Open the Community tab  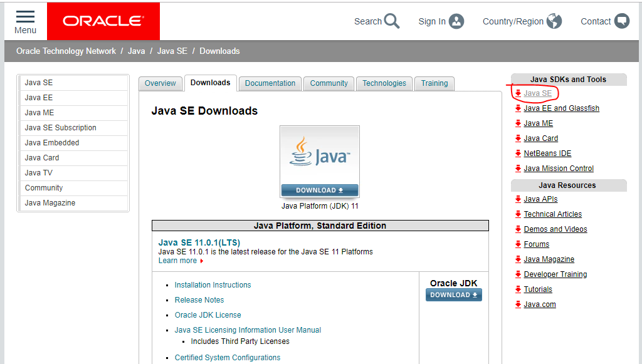[x=329, y=83]
